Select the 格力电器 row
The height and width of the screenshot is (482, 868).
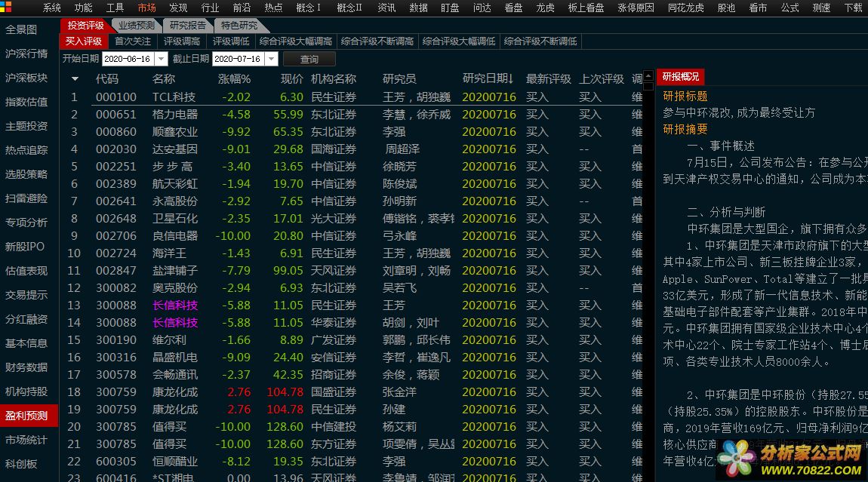click(x=352, y=115)
